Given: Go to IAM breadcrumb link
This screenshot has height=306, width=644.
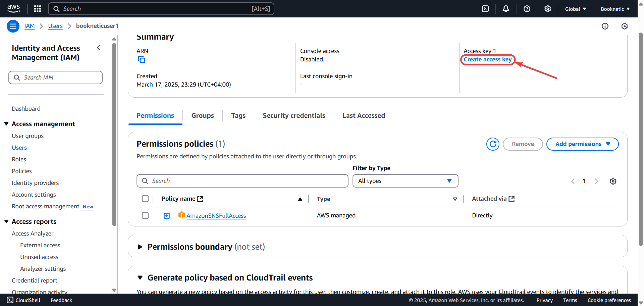Looking at the screenshot, I should click(30, 26).
